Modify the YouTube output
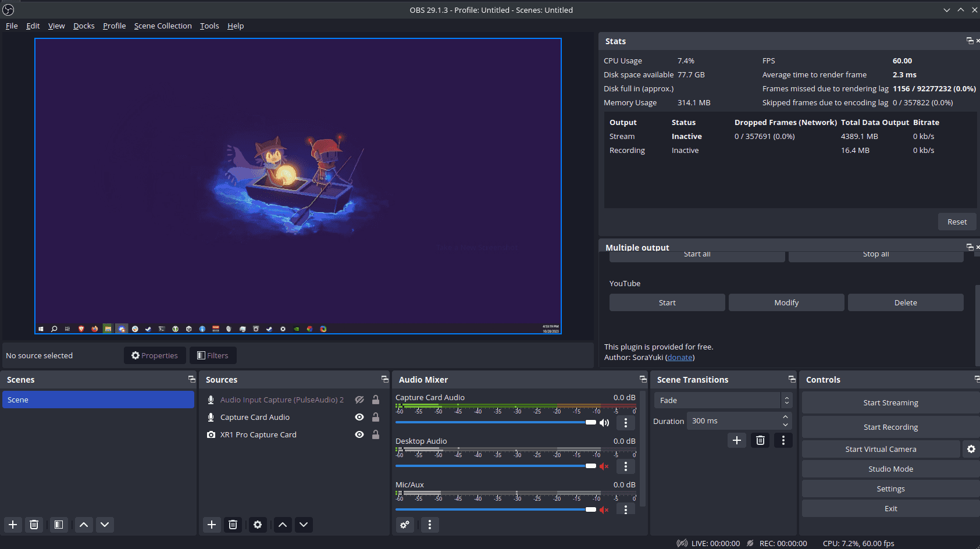Image resolution: width=980 pixels, height=549 pixels. coord(786,302)
